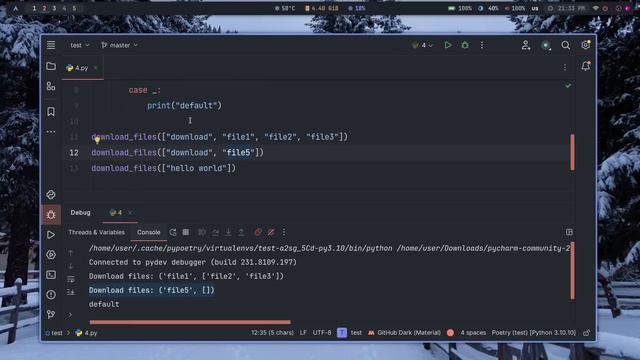Screen dimensions: 640x360
Task: Open the Structure tool window icon
Action: (51, 87)
